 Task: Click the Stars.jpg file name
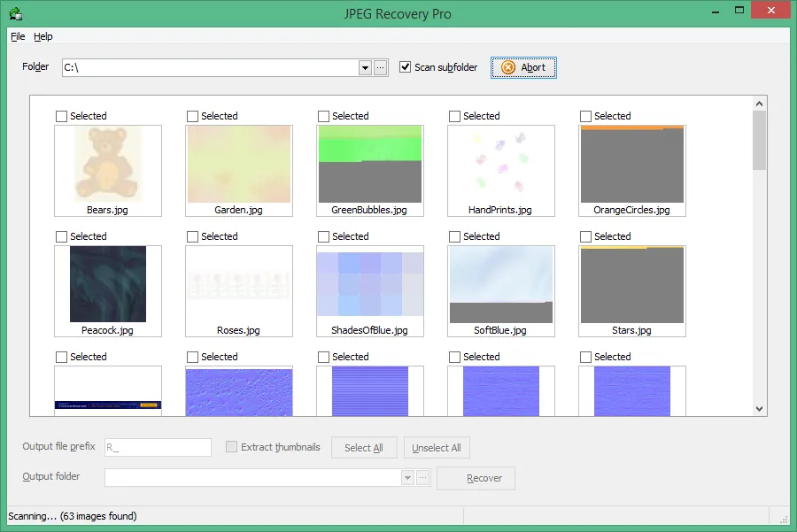631,330
